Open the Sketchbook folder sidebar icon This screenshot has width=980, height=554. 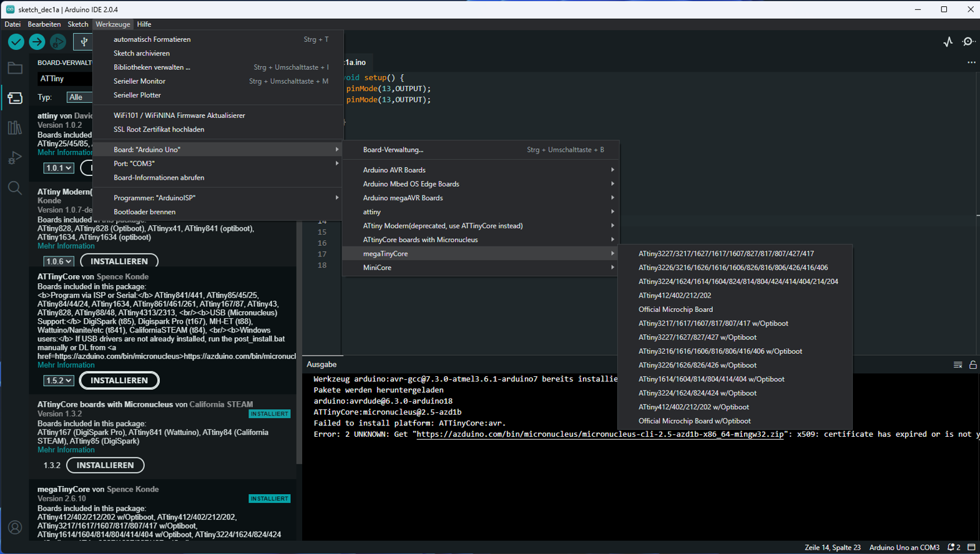(x=15, y=68)
